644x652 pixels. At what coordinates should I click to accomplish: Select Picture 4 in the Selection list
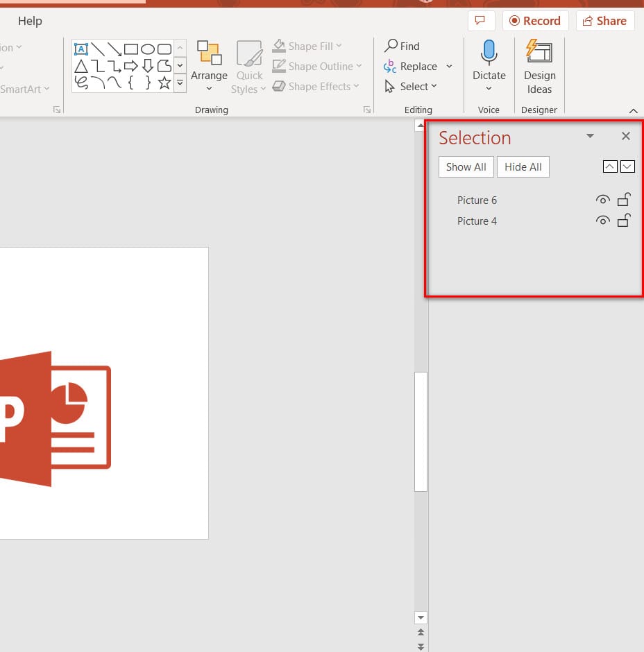click(477, 221)
